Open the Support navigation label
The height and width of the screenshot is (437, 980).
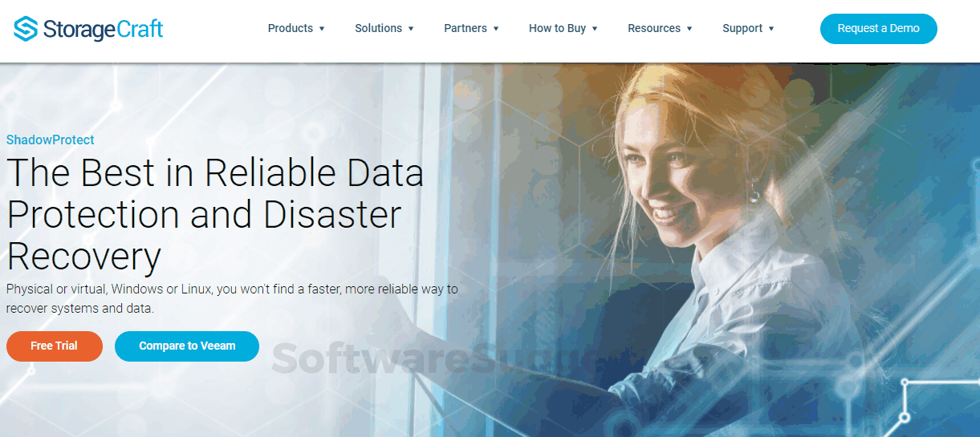click(x=742, y=28)
